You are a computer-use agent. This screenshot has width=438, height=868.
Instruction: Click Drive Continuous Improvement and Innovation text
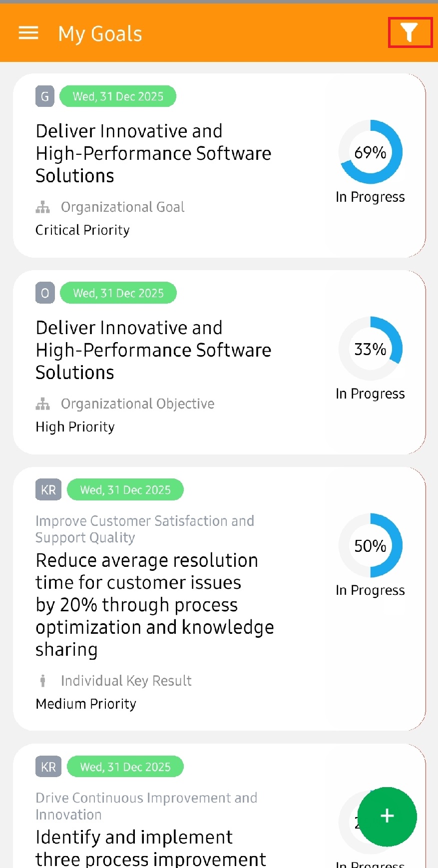pos(146,806)
